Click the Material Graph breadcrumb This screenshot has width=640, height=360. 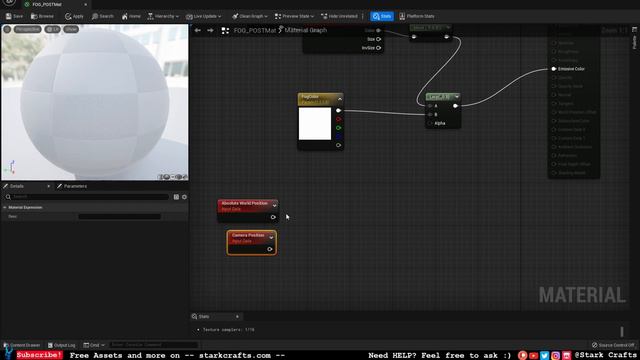click(306, 30)
